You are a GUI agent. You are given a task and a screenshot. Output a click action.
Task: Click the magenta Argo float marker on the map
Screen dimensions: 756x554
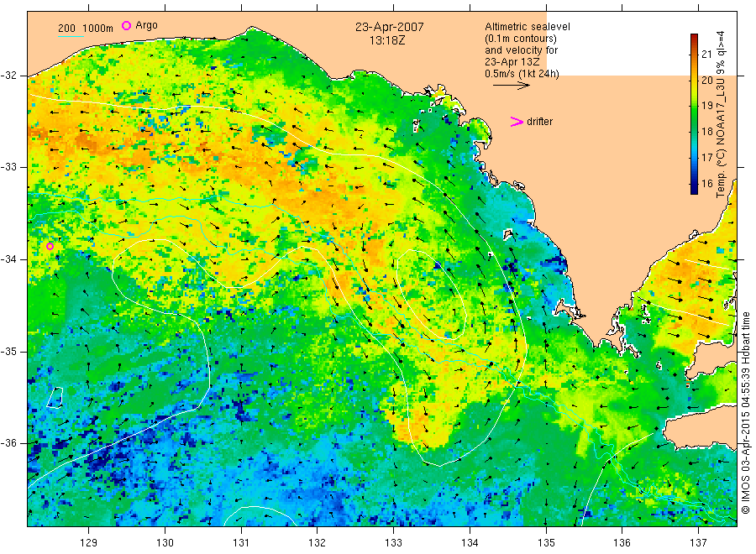pyautogui.click(x=50, y=246)
